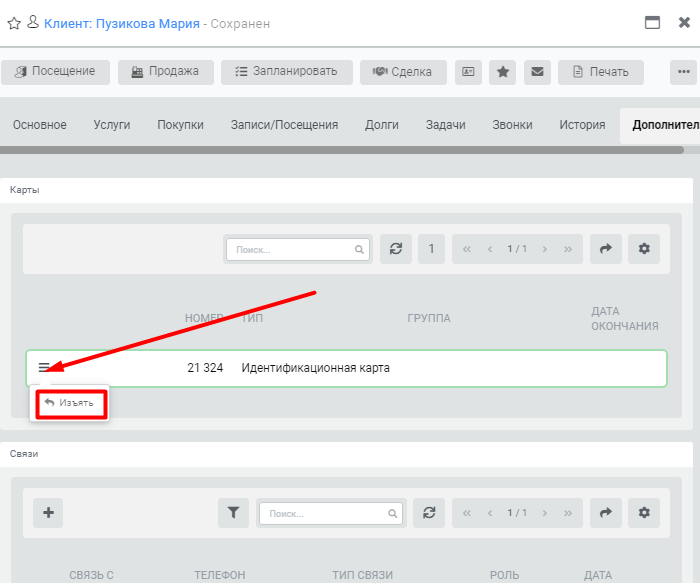Open the gear settings in Карты section
700x583 pixels.
644,249
